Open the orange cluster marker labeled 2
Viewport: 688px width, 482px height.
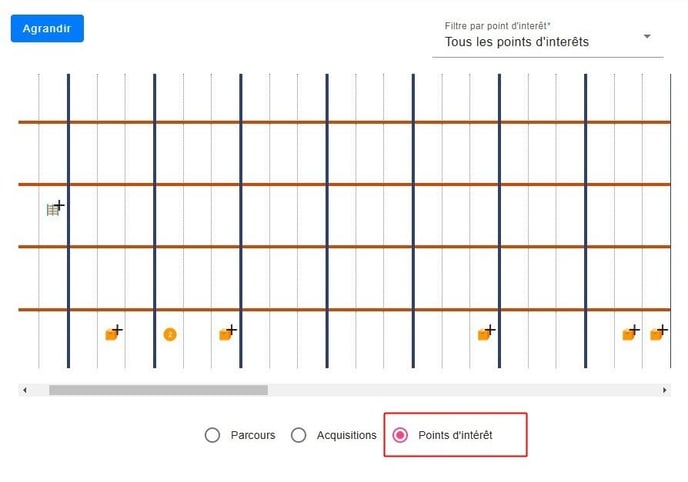[x=170, y=334]
